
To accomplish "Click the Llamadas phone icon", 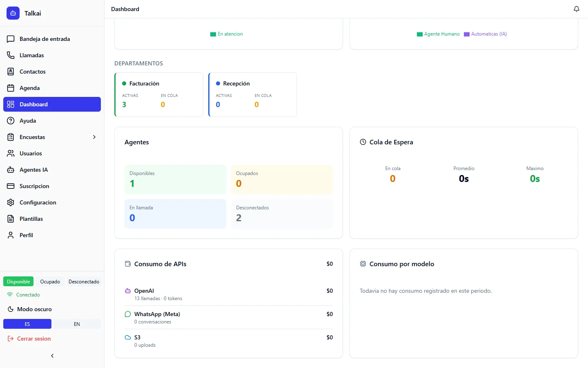I will [11, 55].
